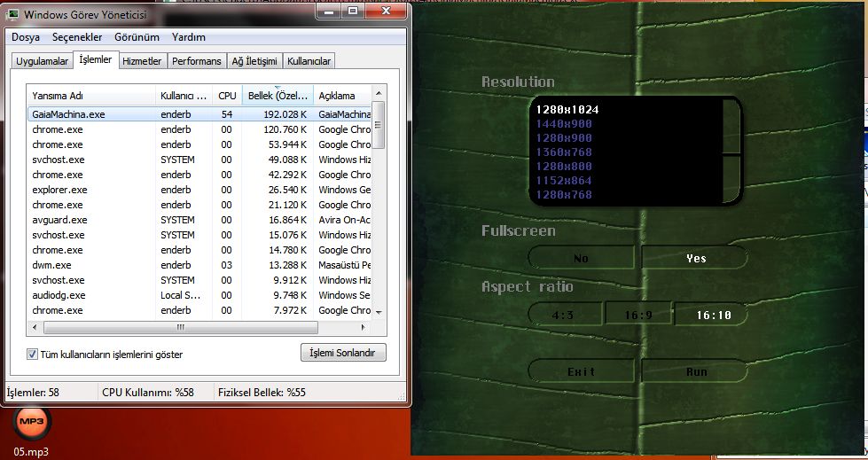Sort by Kullanıcı column header
Image resolution: width=868 pixels, height=460 pixels.
[184, 96]
